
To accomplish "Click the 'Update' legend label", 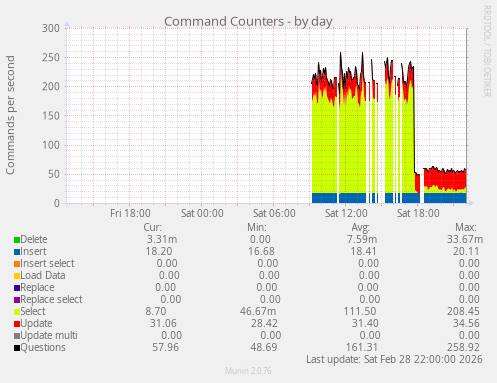I will 36,323.
